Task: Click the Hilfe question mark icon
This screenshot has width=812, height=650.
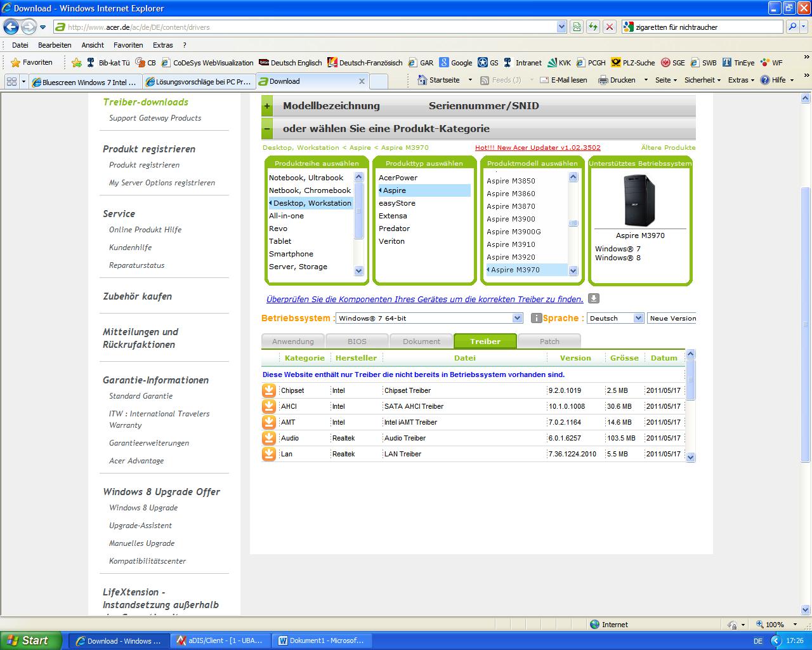Action: pyautogui.click(x=765, y=80)
